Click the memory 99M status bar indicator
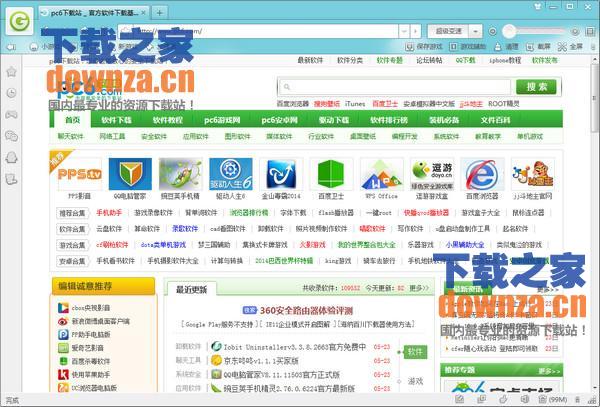The height and width of the screenshot is (407, 600). 554,399
